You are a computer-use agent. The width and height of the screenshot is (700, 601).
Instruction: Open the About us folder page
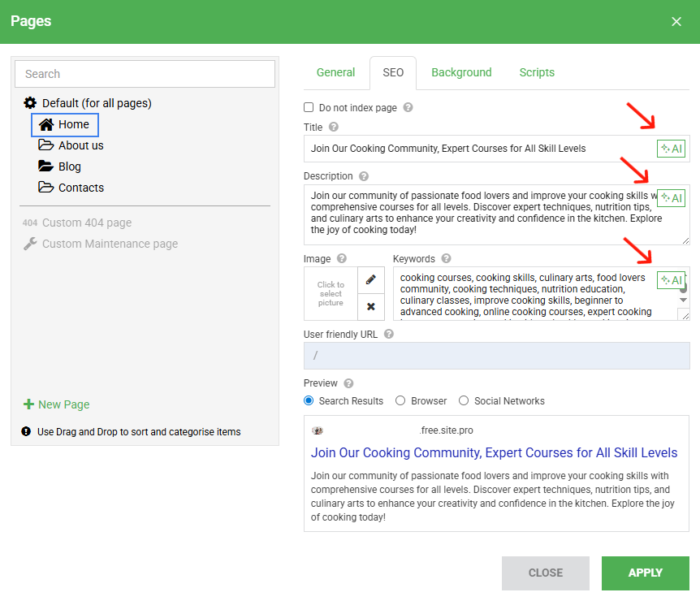pos(80,145)
